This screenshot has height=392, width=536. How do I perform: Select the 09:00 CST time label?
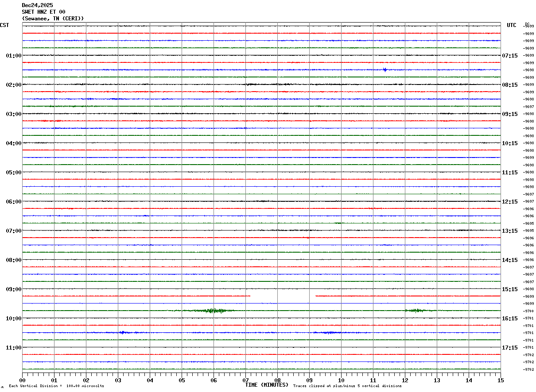(x=13, y=289)
